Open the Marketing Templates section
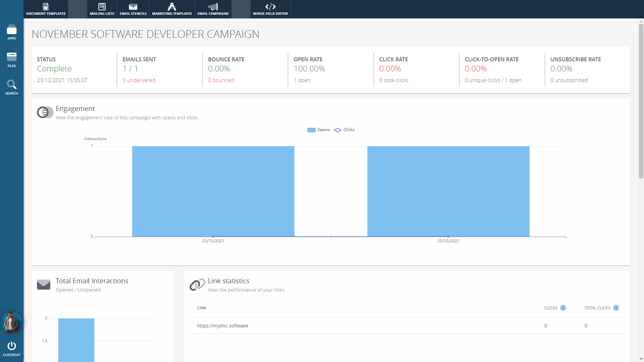 tap(172, 9)
